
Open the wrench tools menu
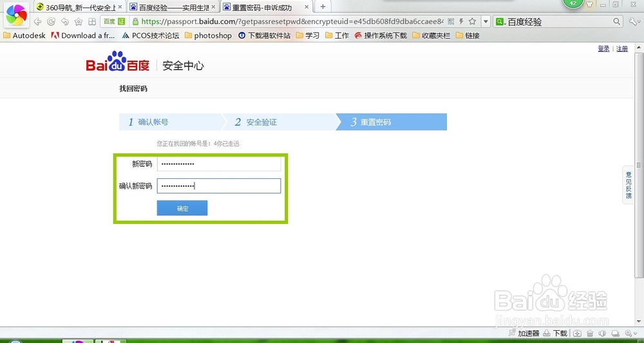[633, 21]
